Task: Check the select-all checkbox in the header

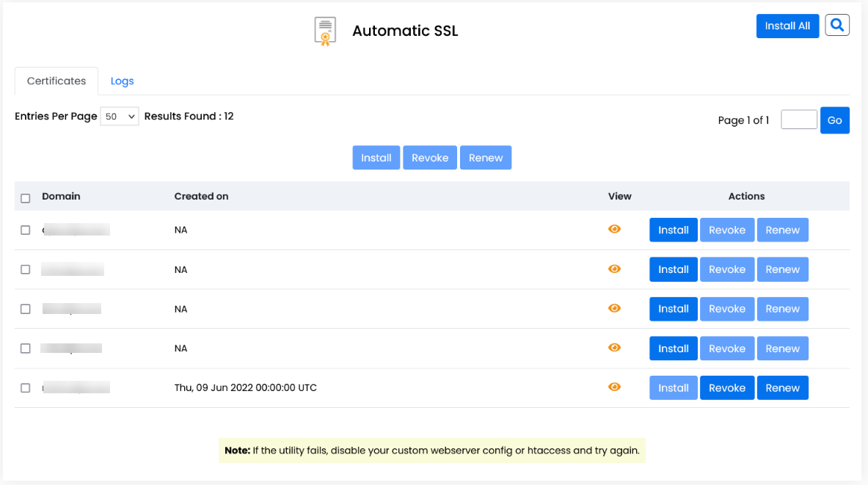Action: [25, 198]
